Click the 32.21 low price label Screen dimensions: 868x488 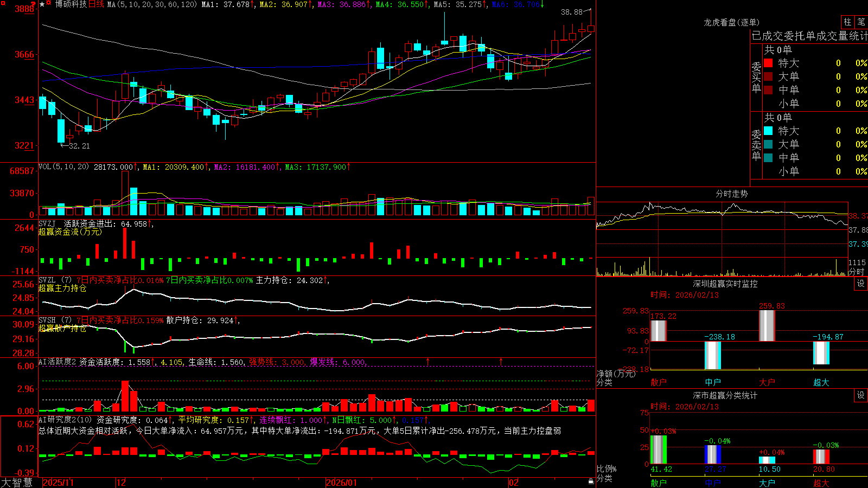79,146
